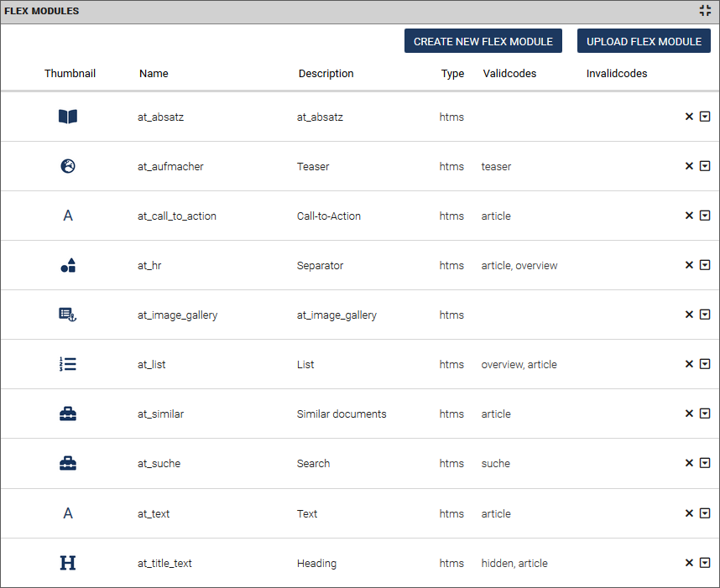The image size is (720, 588).
Task: Open dropdown menu for at_title_text row
Action: click(705, 562)
